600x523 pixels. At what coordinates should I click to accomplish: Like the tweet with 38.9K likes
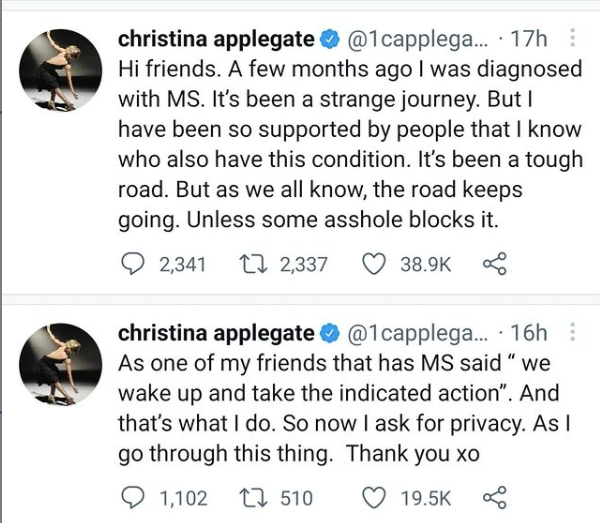click(374, 264)
